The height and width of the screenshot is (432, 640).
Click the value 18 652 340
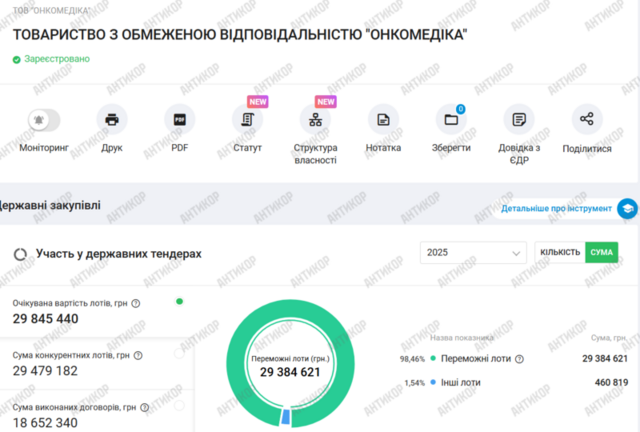click(x=45, y=423)
